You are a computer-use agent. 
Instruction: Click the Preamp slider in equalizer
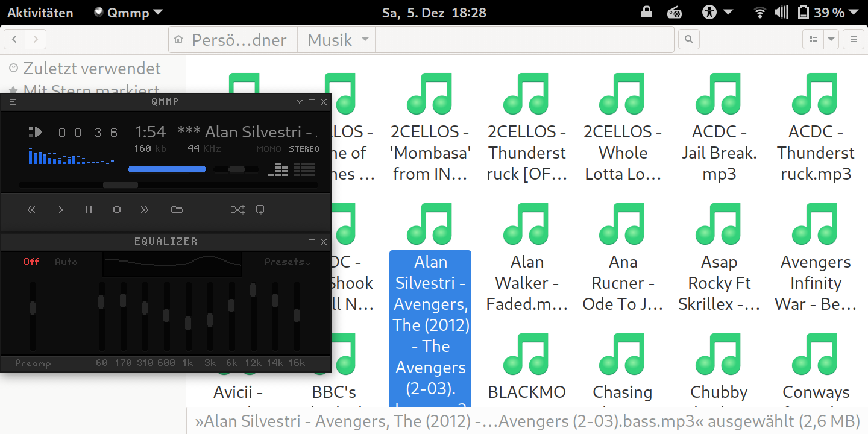tap(33, 316)
